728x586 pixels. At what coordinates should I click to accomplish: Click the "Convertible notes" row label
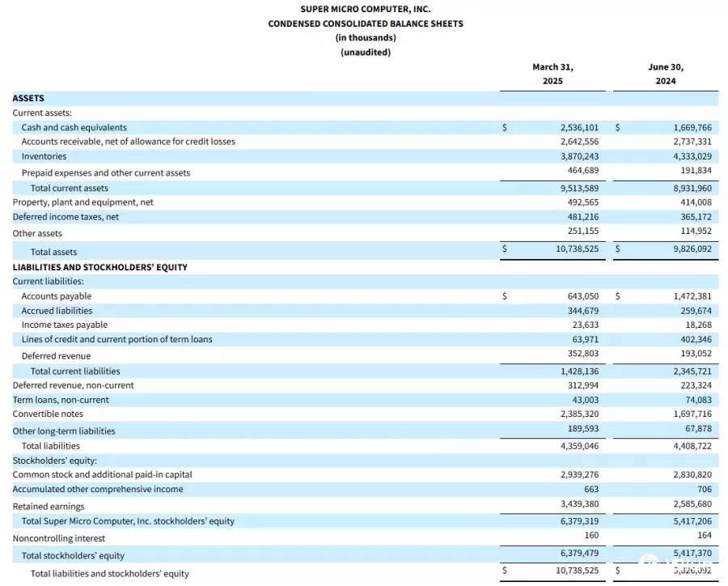[x=48, y=414]
